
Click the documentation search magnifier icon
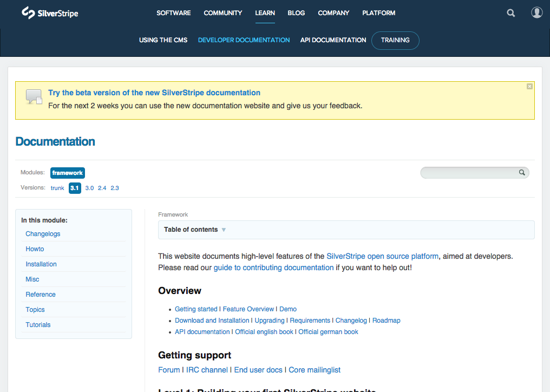click(x=522, y=172)
